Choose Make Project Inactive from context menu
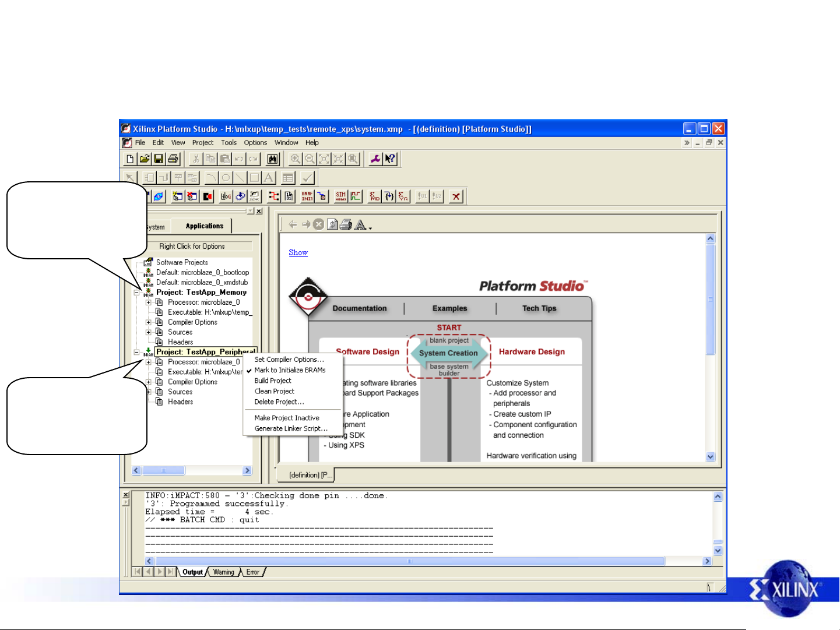 (x=290, y=418)
